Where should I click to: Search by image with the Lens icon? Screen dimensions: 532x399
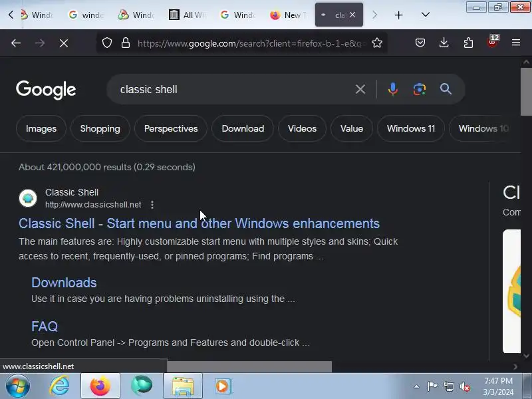(x=420, y=89)
